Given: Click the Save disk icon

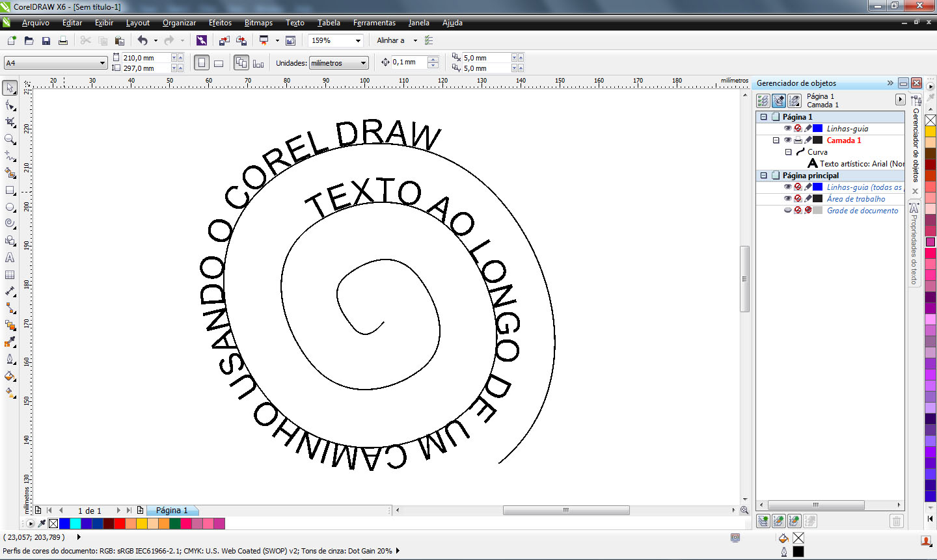Looking at the screenshot, I should pos(46,40).
